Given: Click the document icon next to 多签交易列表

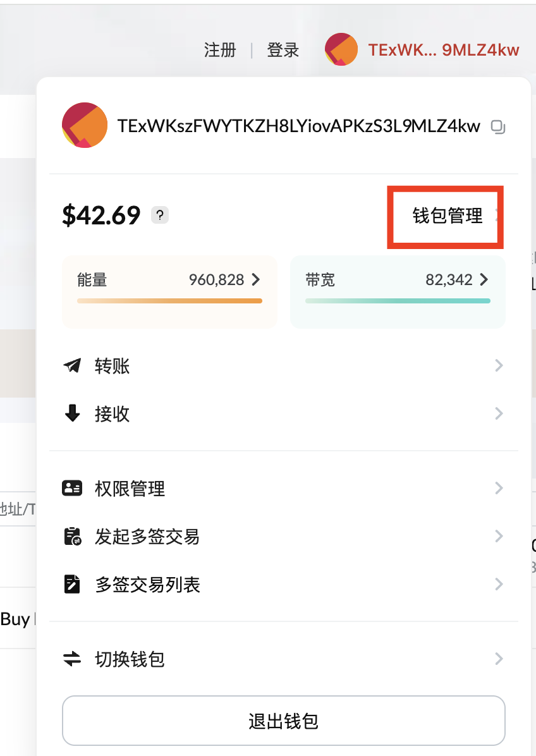Looking at the screenshot, I should tap(72, 585).
